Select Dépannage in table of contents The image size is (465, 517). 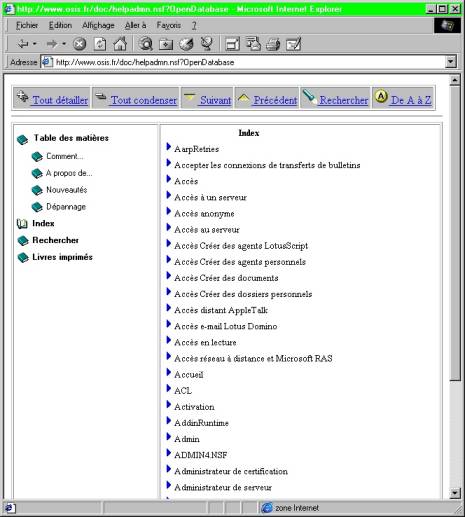tap(66, 207)
